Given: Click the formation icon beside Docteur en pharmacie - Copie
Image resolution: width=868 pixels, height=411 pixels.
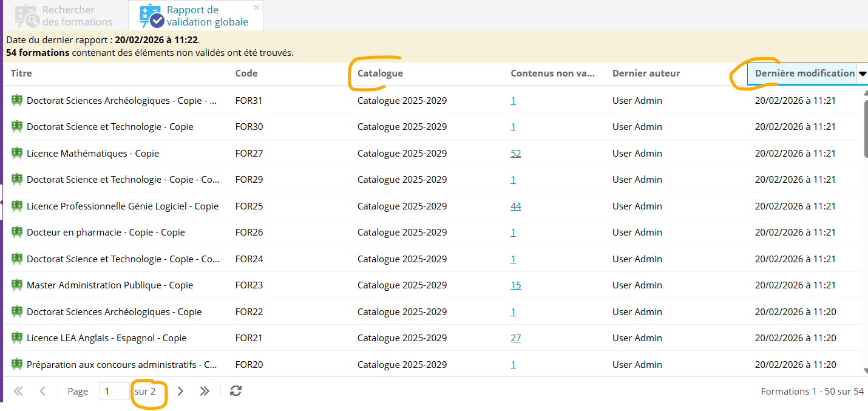Looking at the screenshot, I should (17, 232).
